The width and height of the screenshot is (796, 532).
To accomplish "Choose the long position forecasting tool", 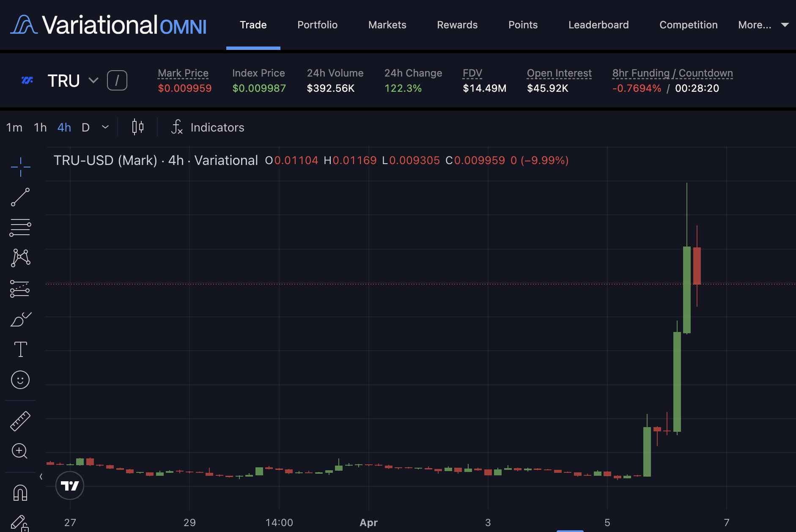I will tap(20, 288).
